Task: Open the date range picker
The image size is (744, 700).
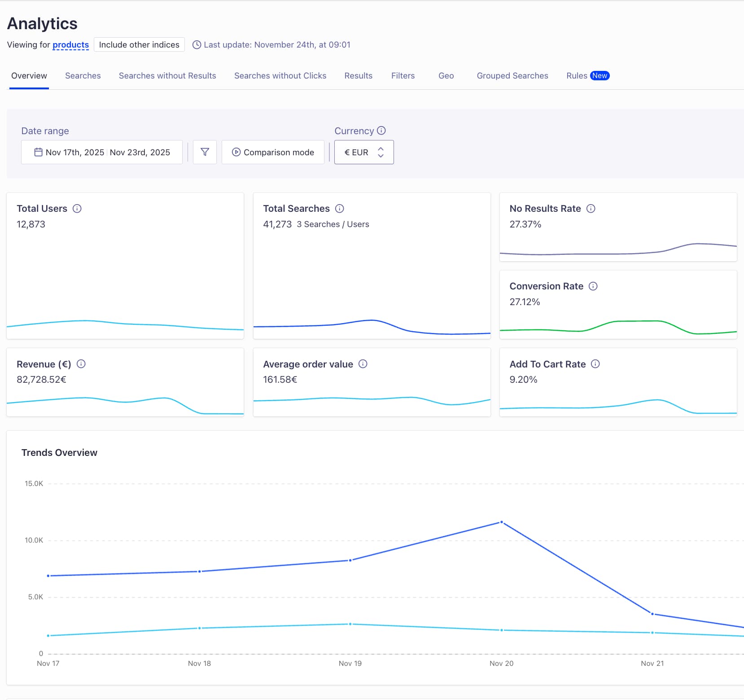Action: (102, 152)
